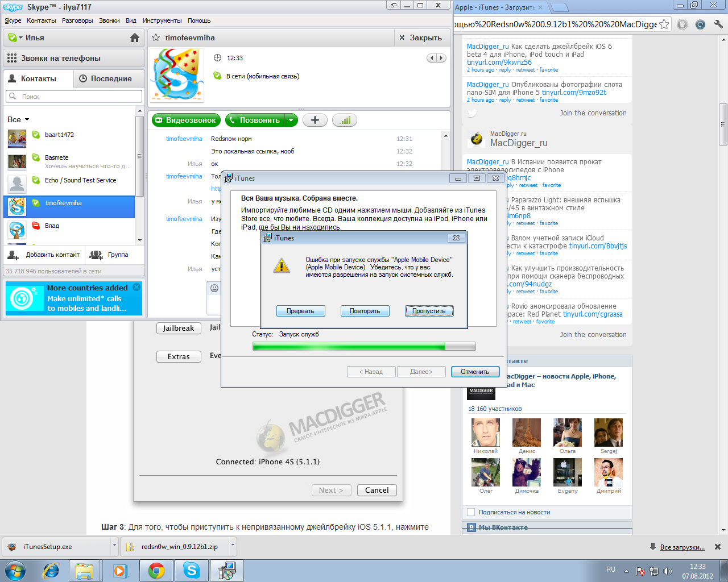This screenshot has width=728, height=582.
Task: Expand the Позвонить dropdown arrow
Action: coord(291,120)
